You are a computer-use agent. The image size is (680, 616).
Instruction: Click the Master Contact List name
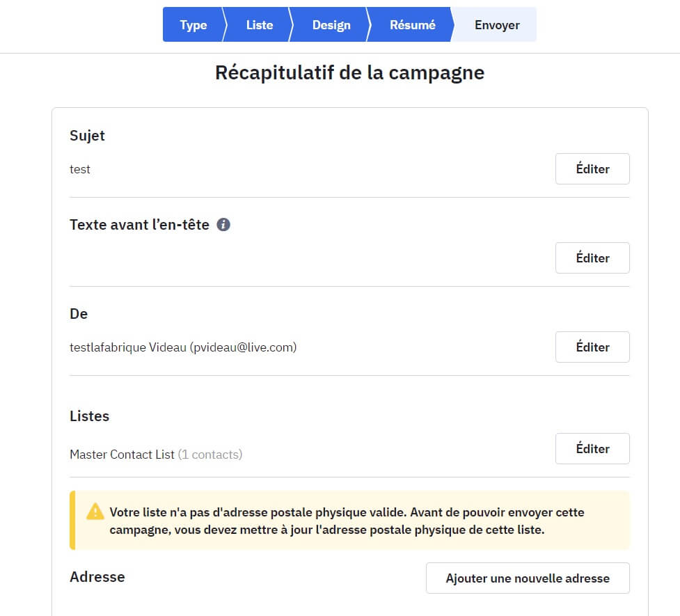click(x=122, y=455)
